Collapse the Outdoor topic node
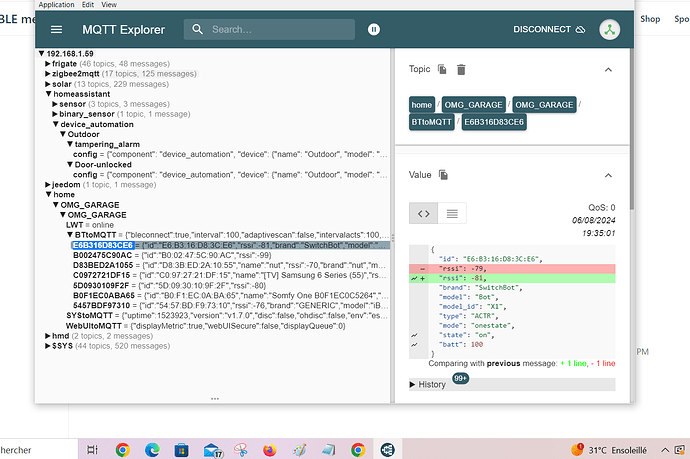 coord(63,134)
